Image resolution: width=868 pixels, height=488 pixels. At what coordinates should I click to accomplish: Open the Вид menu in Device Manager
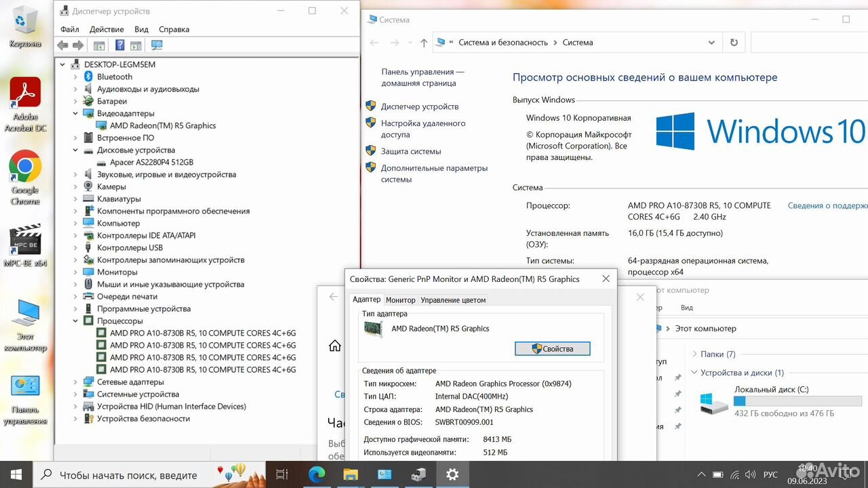tap(141, 29)
